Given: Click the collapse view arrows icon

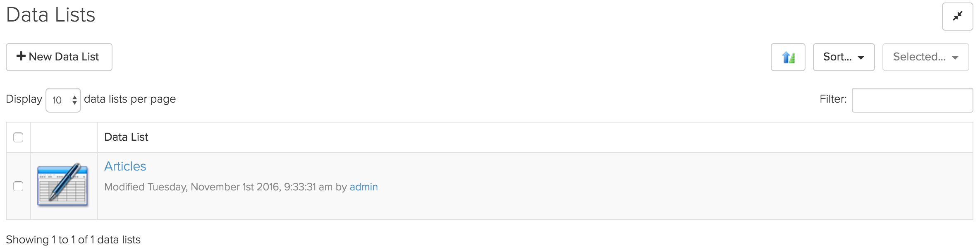Looking at the screenshot, I should pyautogui.click(x=957, y=17).
